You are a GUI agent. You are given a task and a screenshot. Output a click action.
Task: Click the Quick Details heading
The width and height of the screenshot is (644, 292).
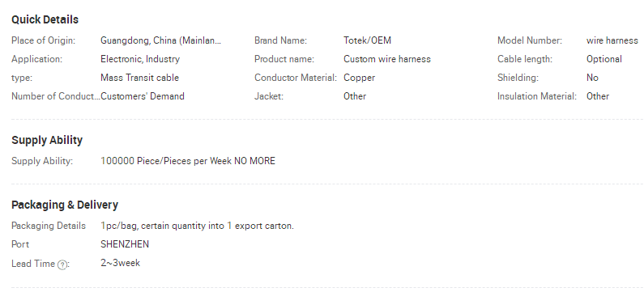point(45,19)
